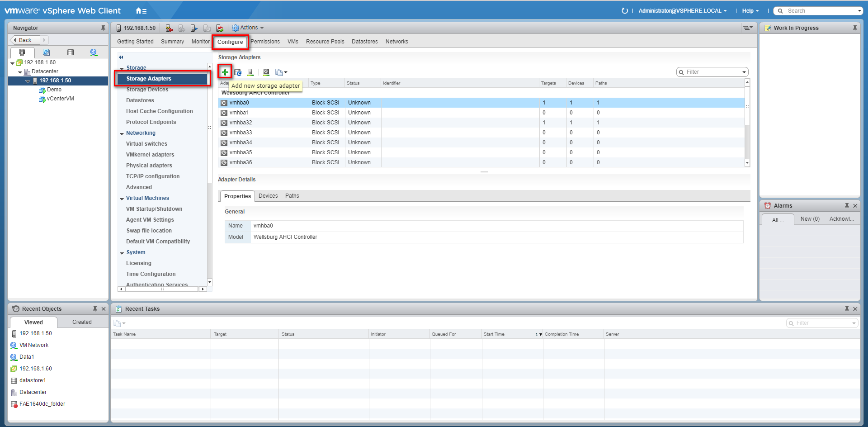Screen dimensions: 868x427
Task: Open the Resource Pools tab
Action: point(325,42)
